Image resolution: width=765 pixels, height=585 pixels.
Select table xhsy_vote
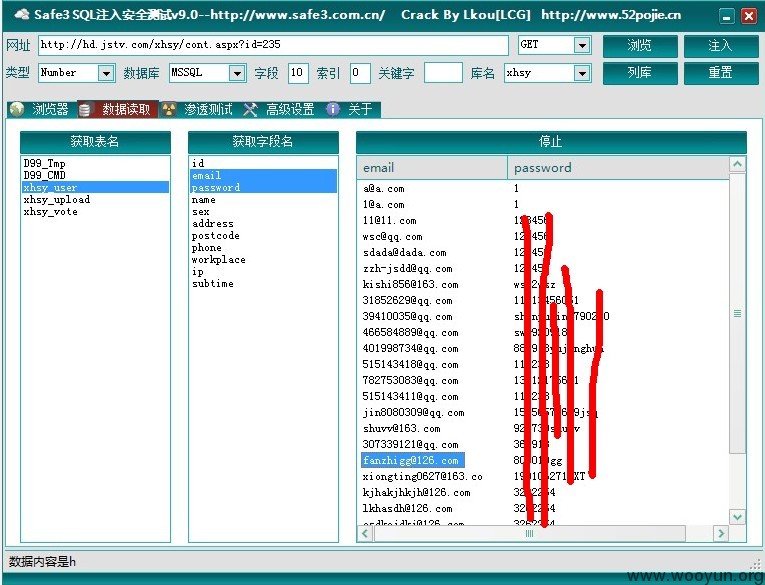95,212
